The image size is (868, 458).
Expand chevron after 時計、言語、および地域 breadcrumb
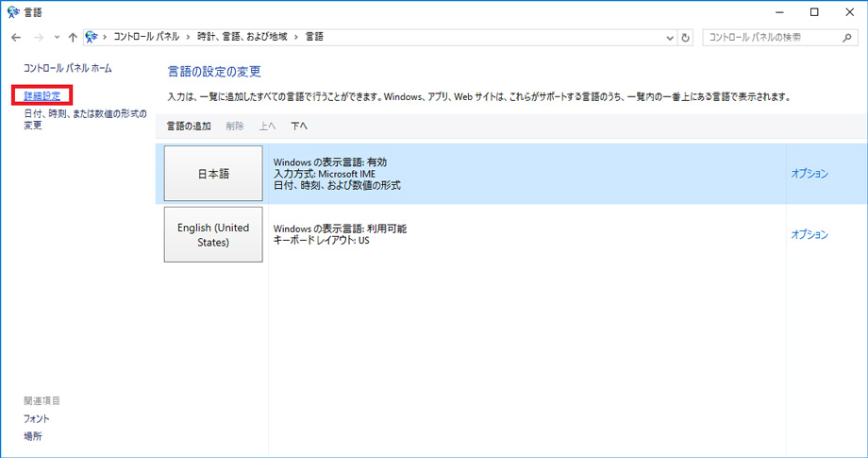point(296,37)
